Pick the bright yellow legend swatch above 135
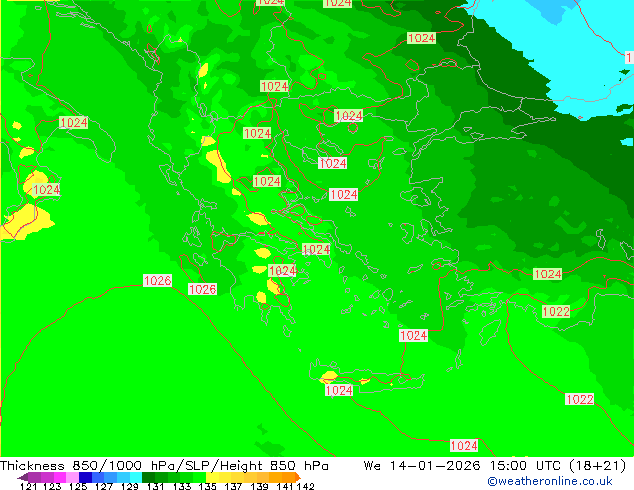Screen dimensions: 634x490 [212, 477]
